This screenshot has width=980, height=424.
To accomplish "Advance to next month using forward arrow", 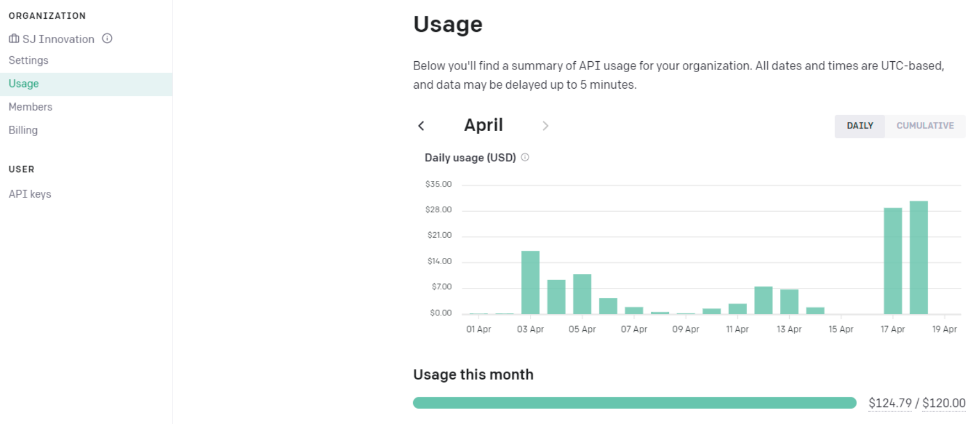I will click(x=545, y=126).
